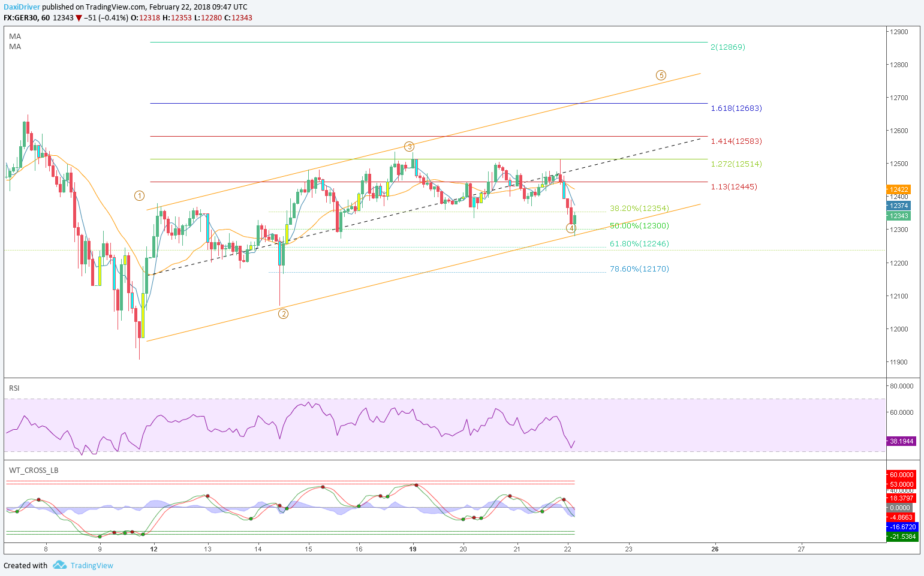Viewport: 924px width, 576px height.
Task: Click the TradingView cloud logo icon
Action: (x=59, y=565)
